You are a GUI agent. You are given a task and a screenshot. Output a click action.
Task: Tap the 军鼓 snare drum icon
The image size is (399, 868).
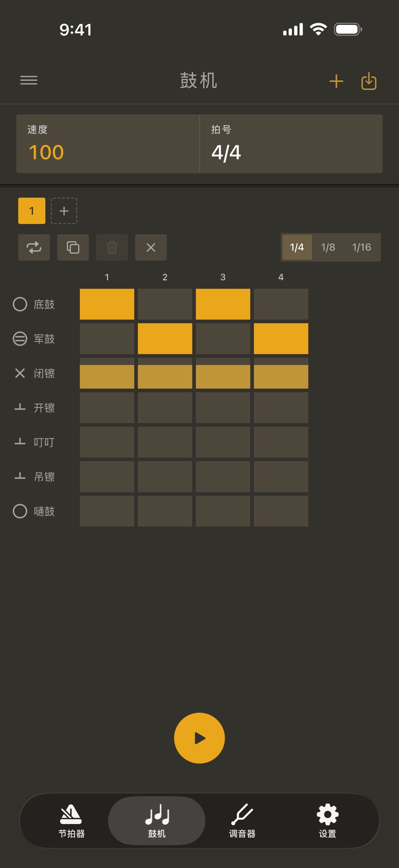click(20, 339)
